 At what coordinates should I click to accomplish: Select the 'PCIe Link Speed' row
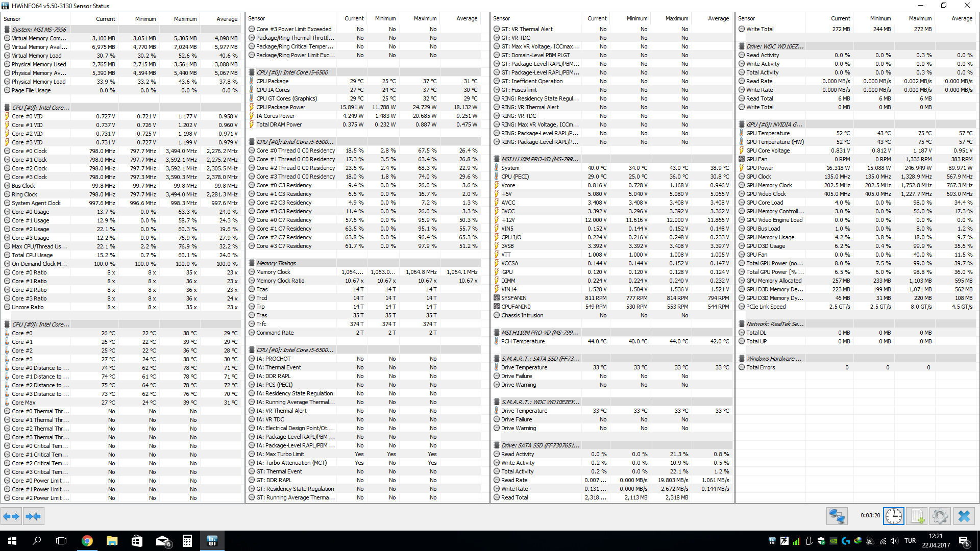tap(856, 307)
